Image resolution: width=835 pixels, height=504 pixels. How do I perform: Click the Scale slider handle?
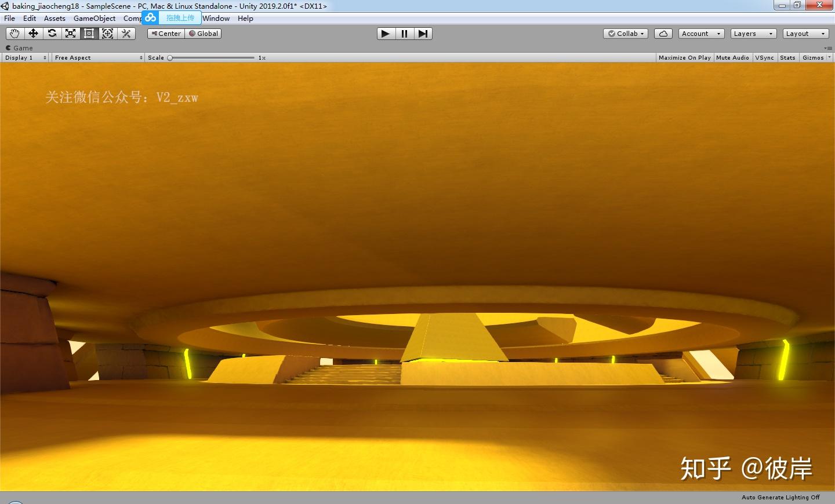170,57
